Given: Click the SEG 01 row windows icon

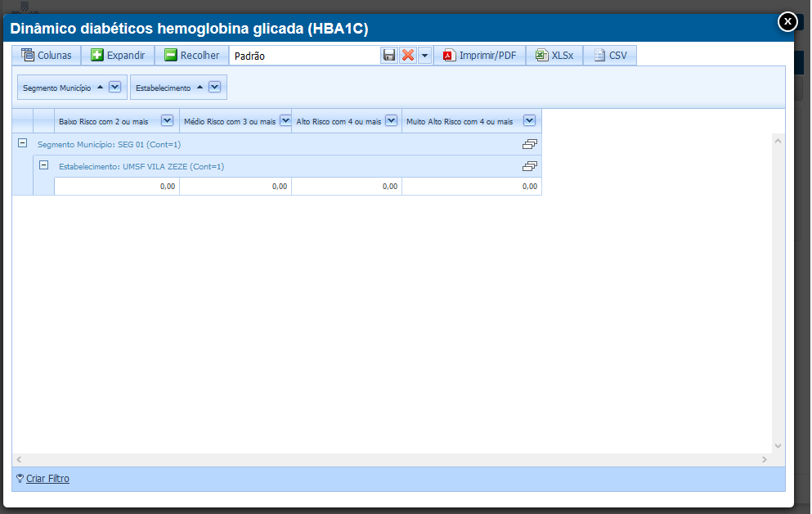Looking at the screenshot, I should [530, 144].
